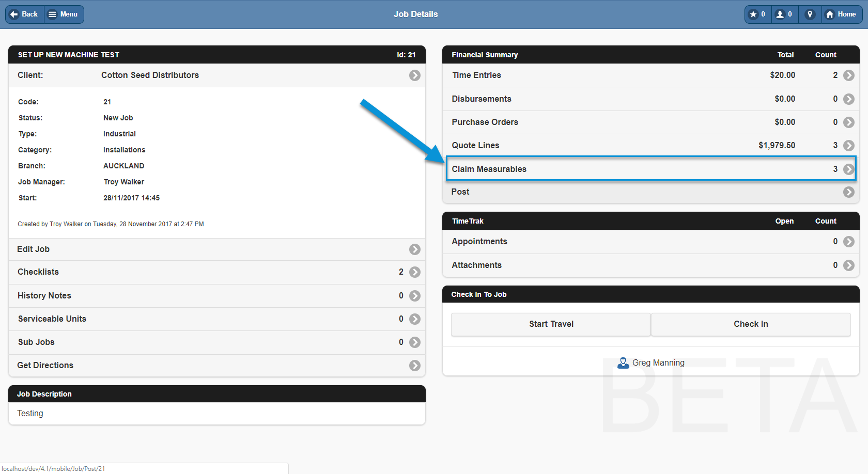
Task: Click the Start Travel button
Action: pos(551,324)
